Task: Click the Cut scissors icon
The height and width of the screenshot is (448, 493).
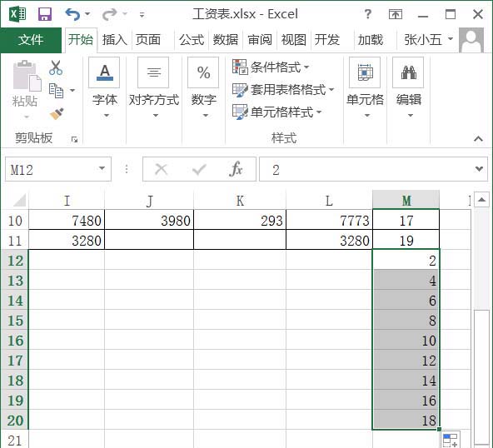Action: click(56, 67)
